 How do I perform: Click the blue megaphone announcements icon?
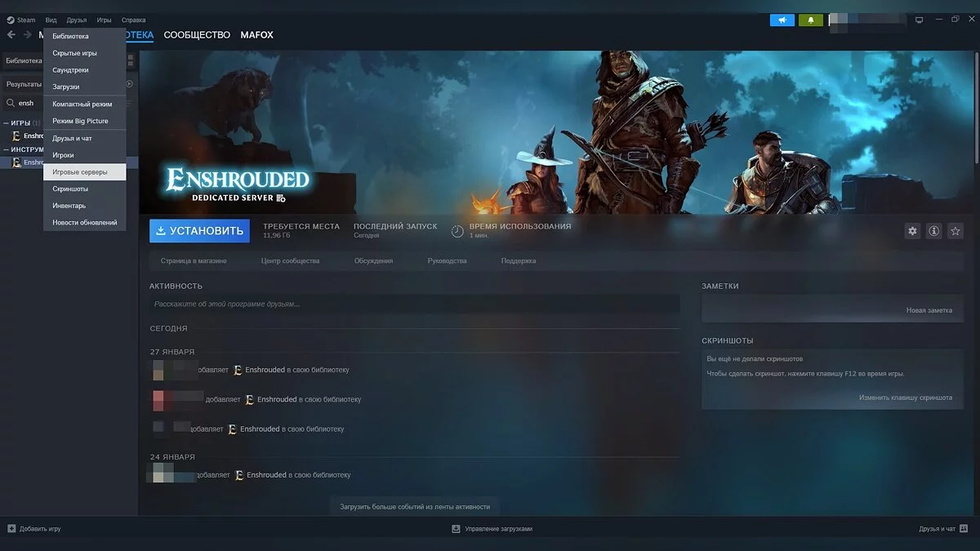tap(782, 20)
